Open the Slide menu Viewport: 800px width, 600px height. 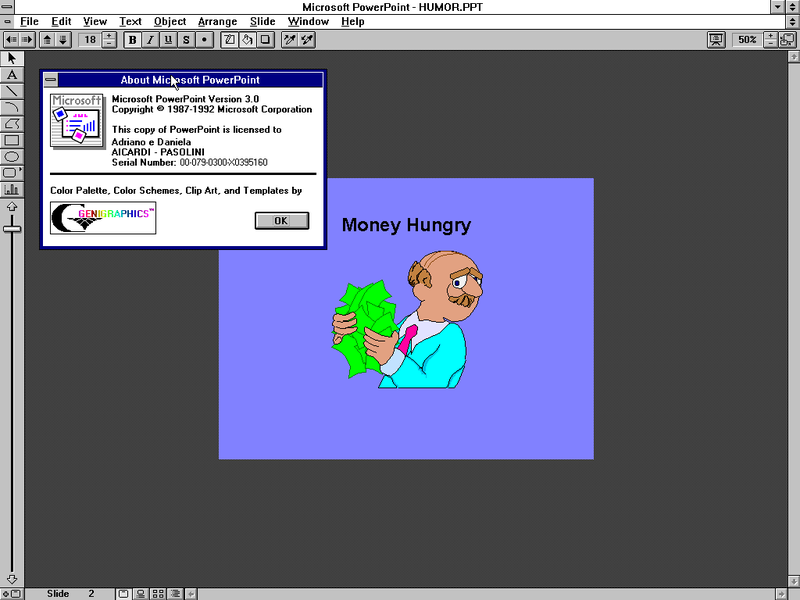coord(263,21)
